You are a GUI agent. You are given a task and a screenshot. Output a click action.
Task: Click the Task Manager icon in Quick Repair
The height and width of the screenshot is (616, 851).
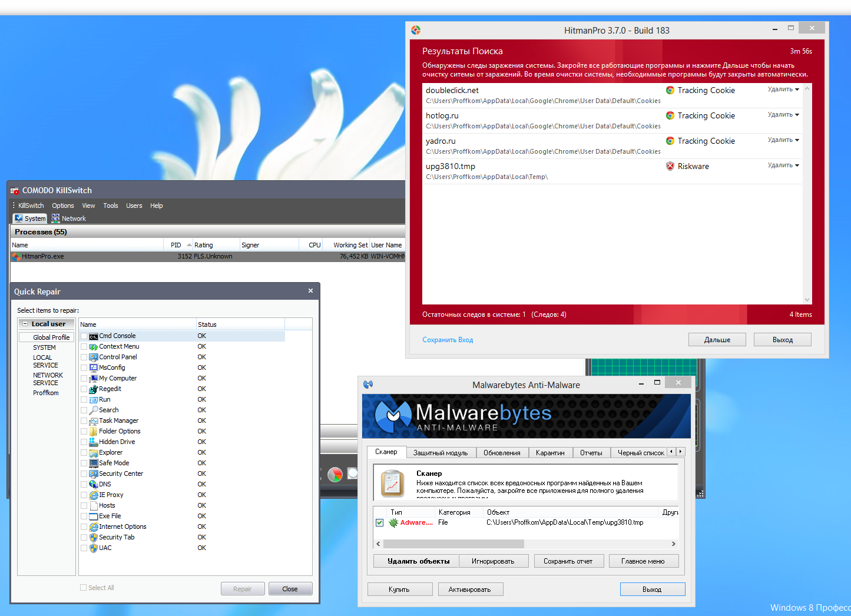tap(94, 421)
